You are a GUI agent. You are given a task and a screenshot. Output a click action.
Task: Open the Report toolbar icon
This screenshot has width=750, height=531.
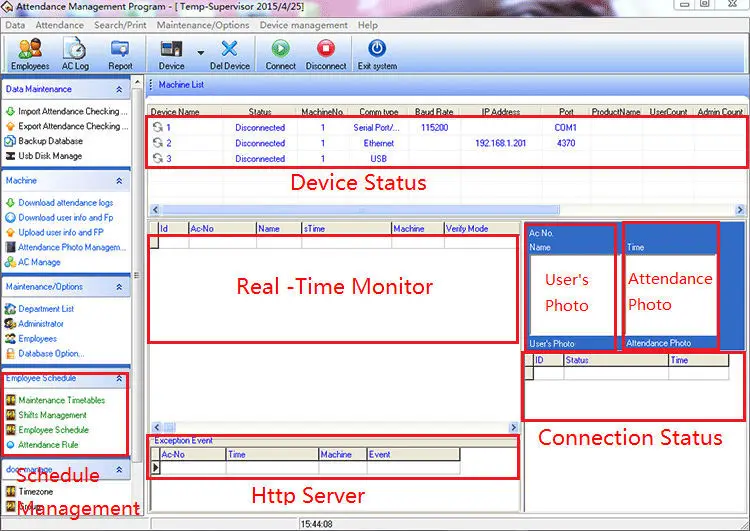click(120, 50)
